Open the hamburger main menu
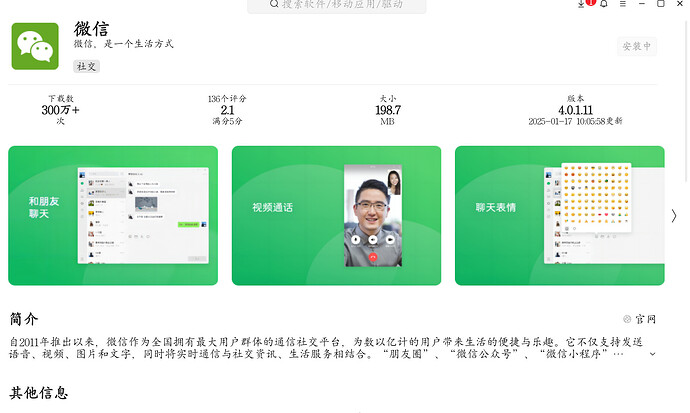This screenshot has width=690, height=413. click(623, 4)
